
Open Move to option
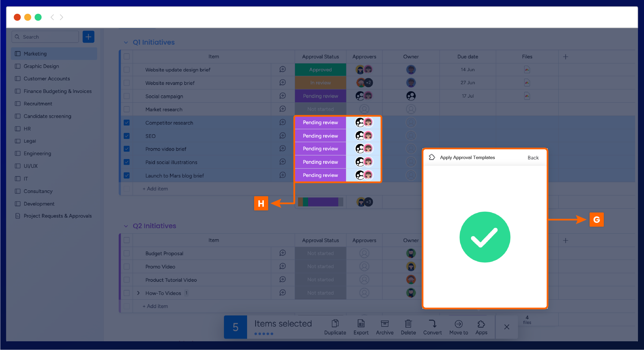(458, 324)
